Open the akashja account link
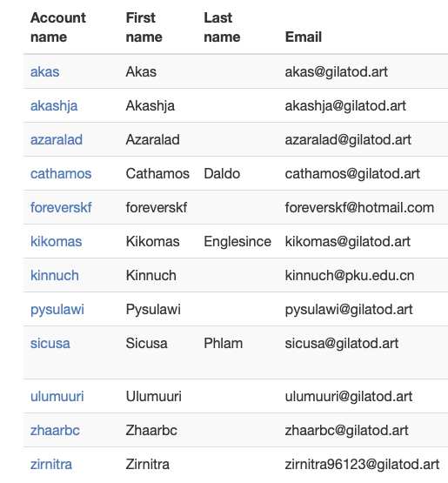This screenshot has width=448, height=483. 54,106
